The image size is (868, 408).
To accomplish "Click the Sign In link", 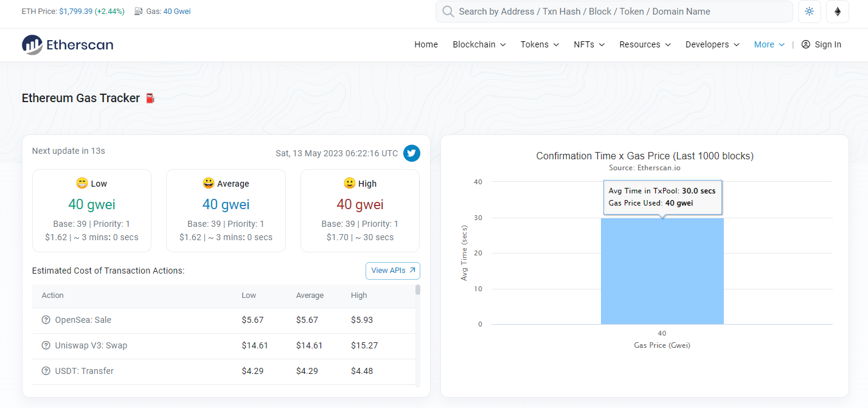I will 821,44.
